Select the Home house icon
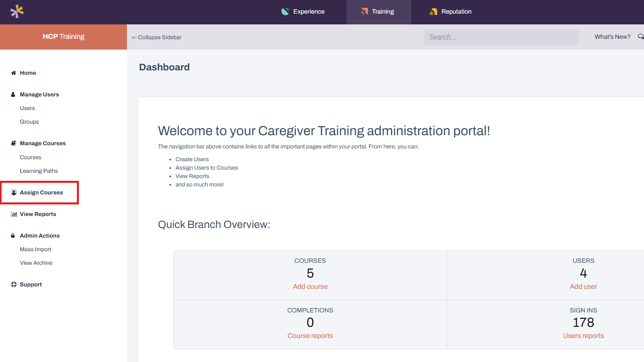644x362 pixels. pos(13,73)
